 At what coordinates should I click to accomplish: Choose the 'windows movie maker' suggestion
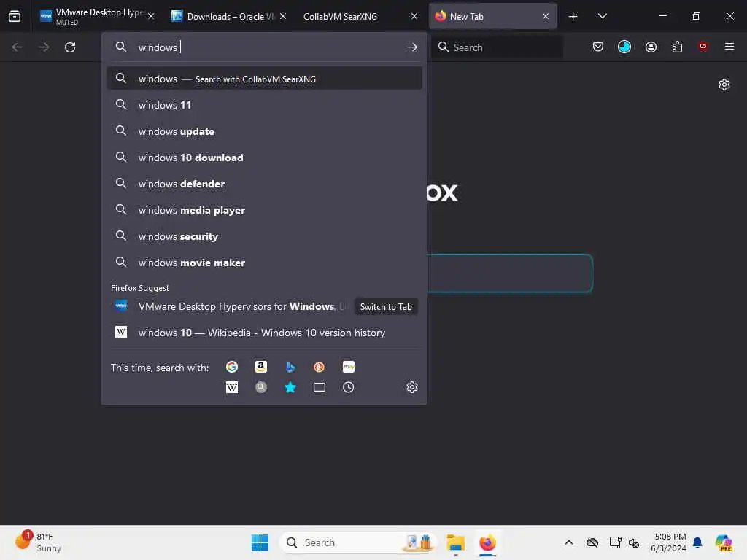click(264, 262)
